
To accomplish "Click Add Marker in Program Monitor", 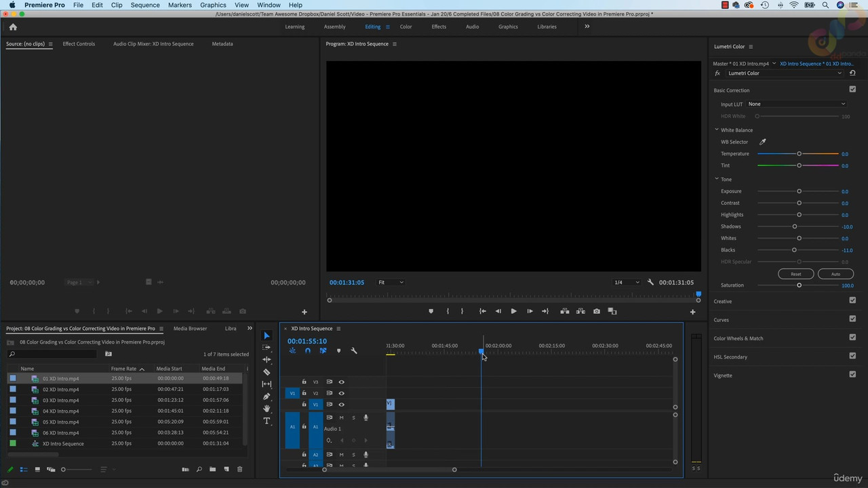I will coord(431,311).
